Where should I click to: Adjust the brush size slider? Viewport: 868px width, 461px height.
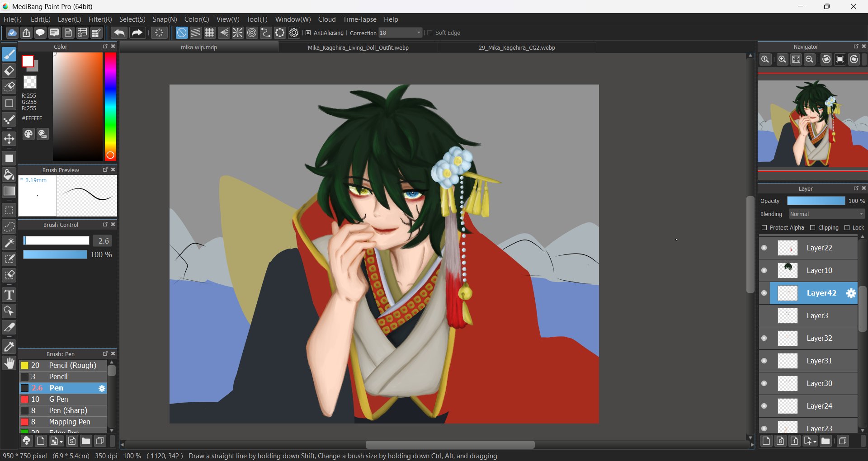56,241
